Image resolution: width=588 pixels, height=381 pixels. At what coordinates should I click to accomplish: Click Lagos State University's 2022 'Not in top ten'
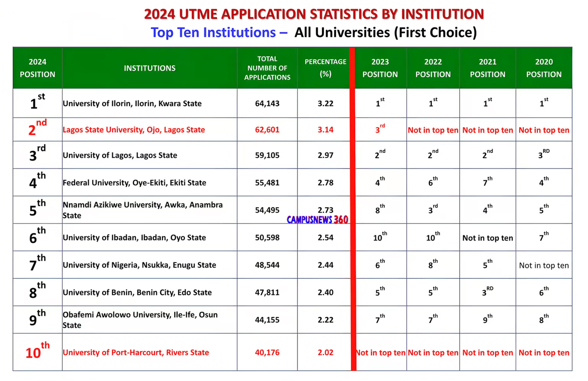[433, 130]
